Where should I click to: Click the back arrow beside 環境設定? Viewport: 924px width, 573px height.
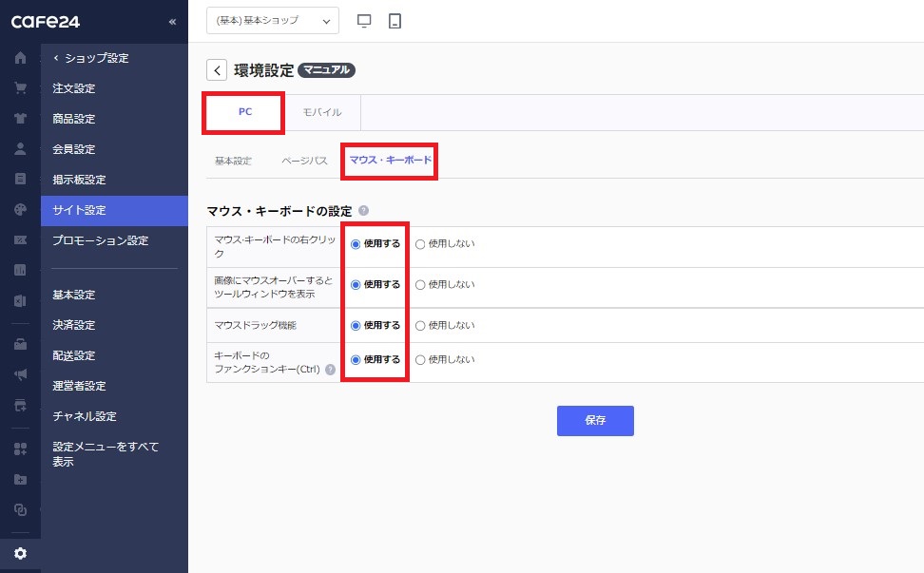tap(217, 70)
